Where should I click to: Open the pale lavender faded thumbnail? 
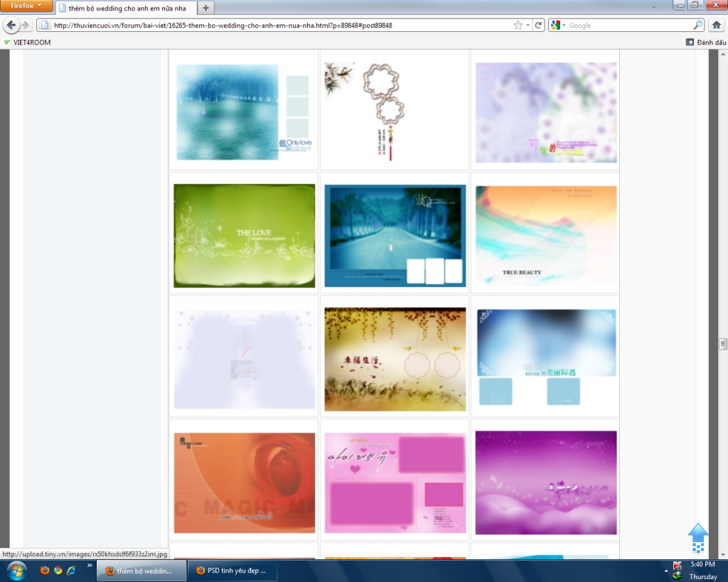coord(245,360)
